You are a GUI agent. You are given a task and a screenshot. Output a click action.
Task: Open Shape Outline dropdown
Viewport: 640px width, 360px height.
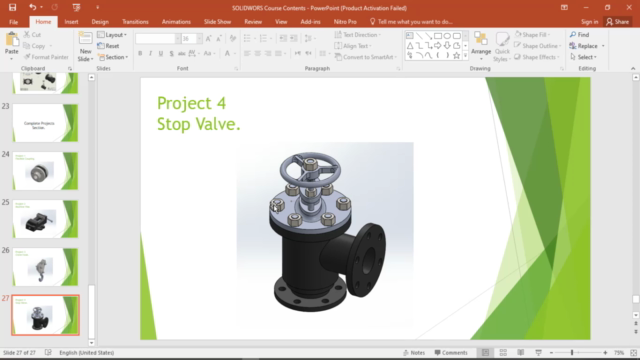click(x=538, y=46)
